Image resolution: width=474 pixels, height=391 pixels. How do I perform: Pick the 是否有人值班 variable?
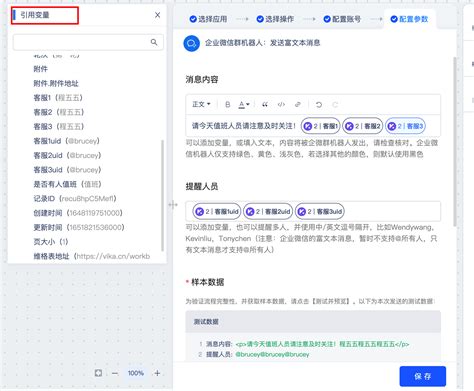[67, 184]
